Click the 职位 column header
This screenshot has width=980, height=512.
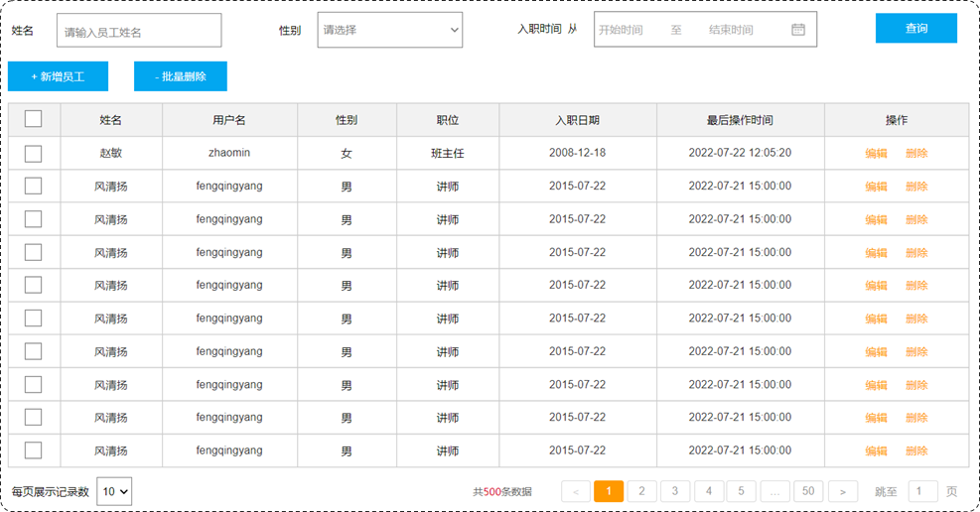[x=448, y=120]
